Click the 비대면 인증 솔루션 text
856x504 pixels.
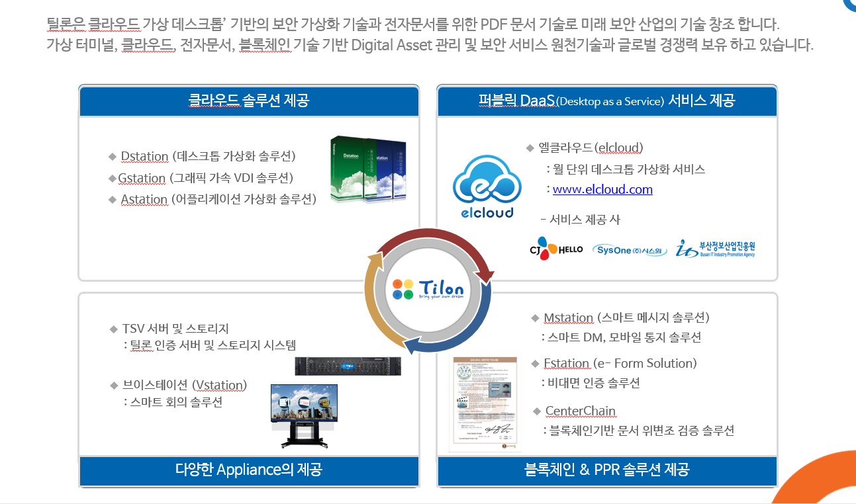pyautogui.click(x=594, y=383)
